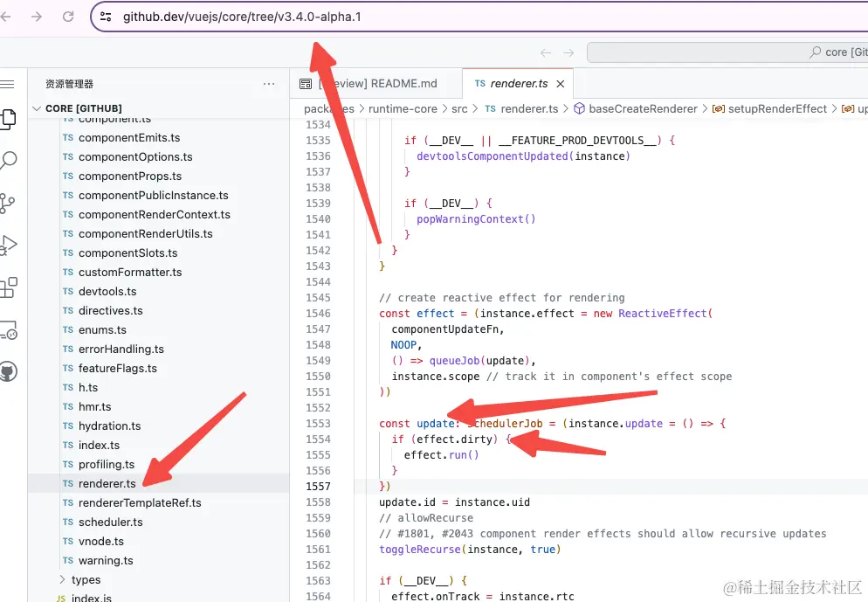868x602 pixels.
Task: Open vnode.ts file
Action: 101,542
